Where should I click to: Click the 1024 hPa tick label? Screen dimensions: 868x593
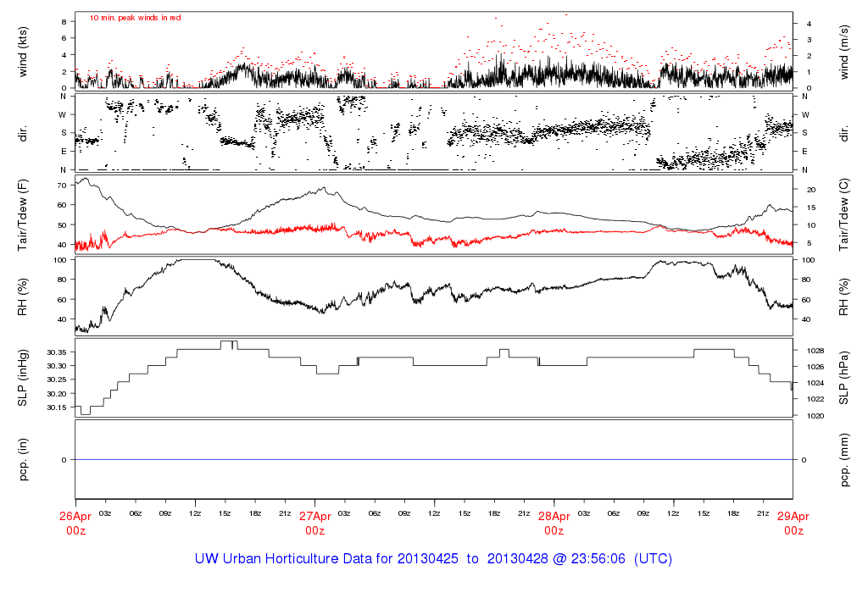[815, 383]
